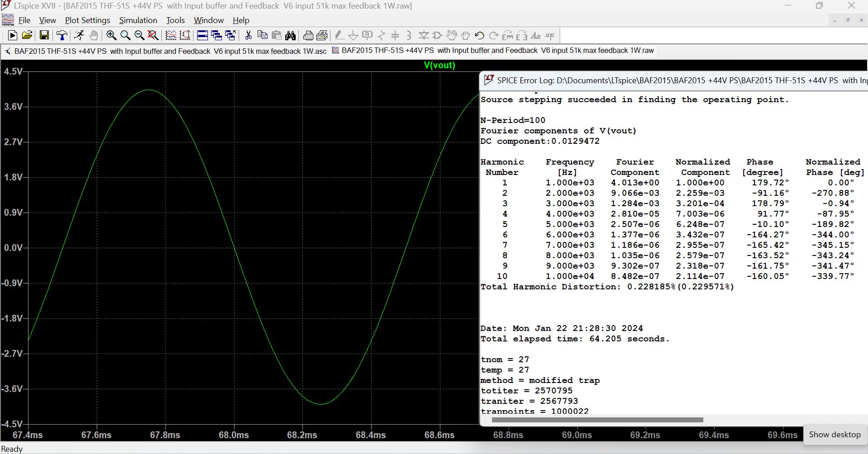The image size is (868, 454).
Task: Click the paste clipboard icon
Action: [x=276, y=35]
